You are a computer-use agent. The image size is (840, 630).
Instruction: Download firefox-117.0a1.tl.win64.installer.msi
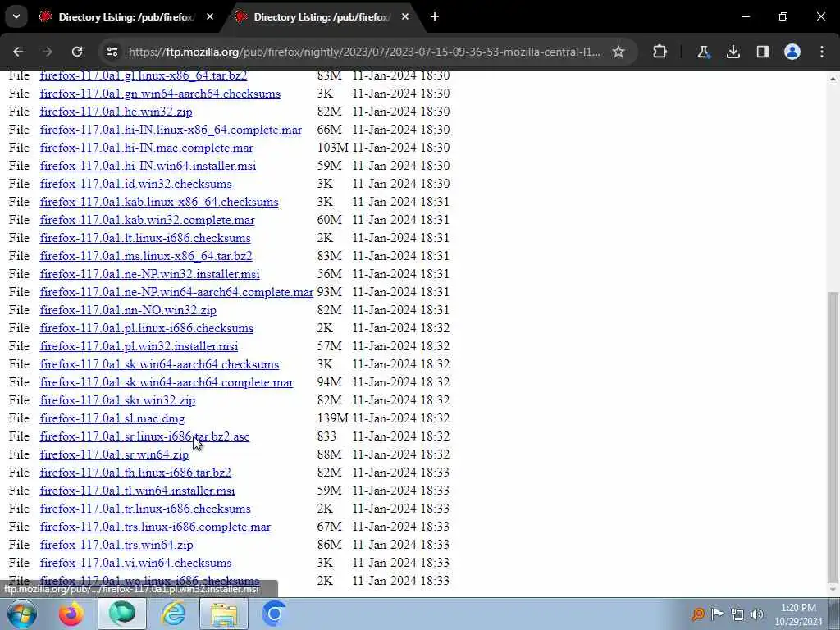pyautogui.click(x=138, y=491)
